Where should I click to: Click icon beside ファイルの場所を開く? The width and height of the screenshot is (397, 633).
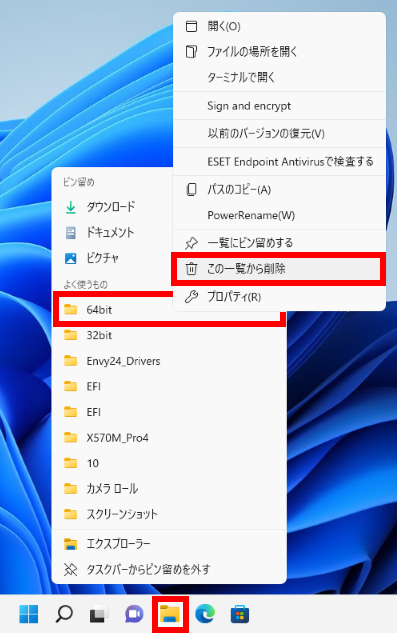pyautogui.click(x=191, y=52)
